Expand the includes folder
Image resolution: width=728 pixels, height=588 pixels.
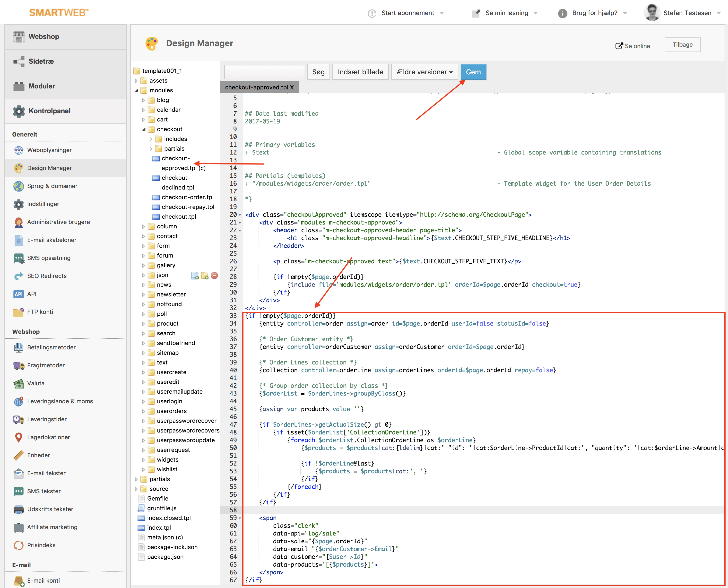151,139
